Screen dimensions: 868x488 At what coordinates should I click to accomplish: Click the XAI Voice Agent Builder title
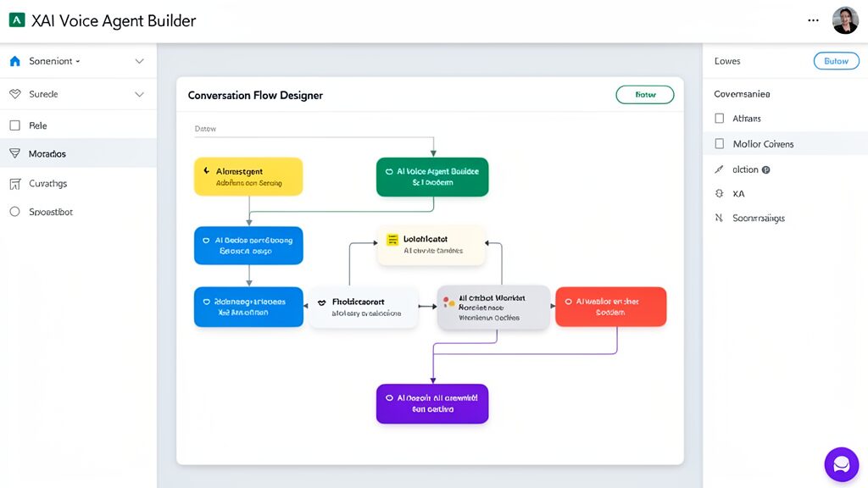point(114,20)
